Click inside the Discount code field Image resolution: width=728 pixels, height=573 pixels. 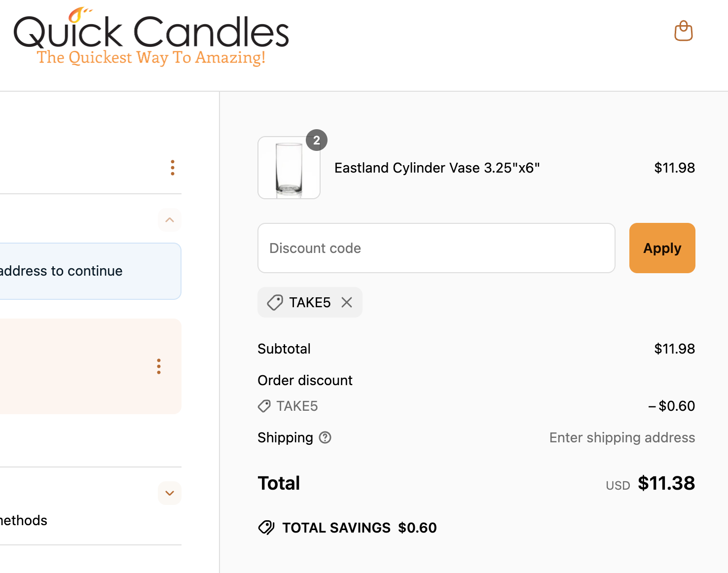436,248
